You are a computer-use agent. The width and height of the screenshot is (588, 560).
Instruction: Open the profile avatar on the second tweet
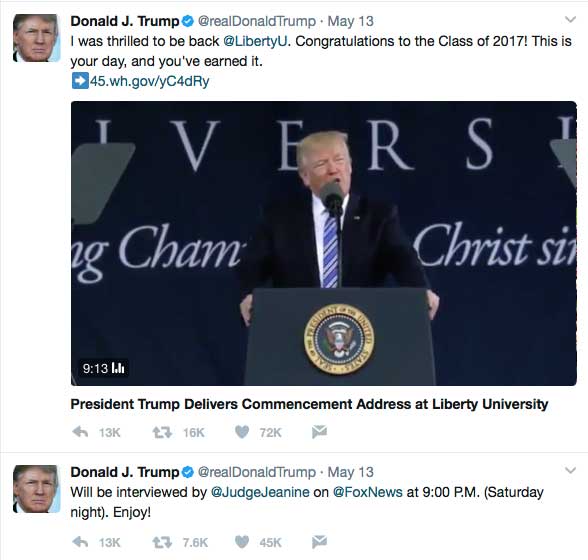[36, 489]
